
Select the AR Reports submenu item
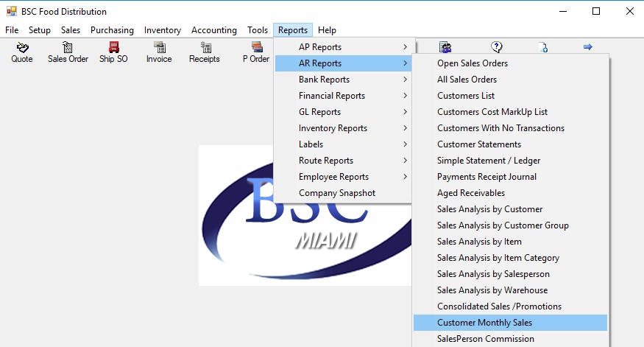pyautogui.click(x=343, y=63)
